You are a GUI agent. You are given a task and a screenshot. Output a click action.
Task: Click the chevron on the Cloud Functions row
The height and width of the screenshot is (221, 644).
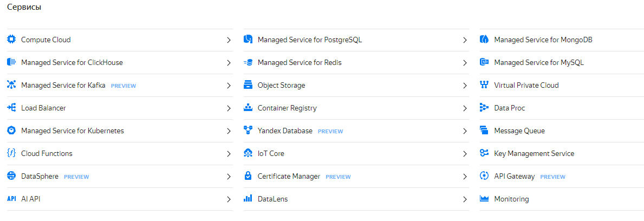(229, 154)
